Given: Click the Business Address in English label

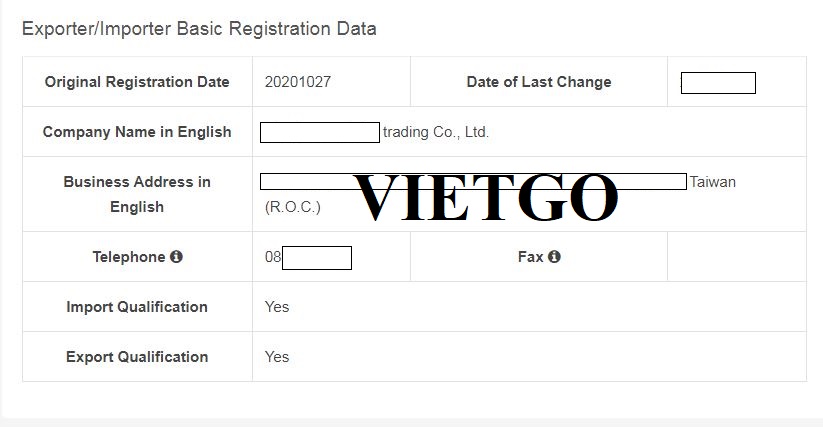Looking at the screenshot, I should (x=137, y=194).
